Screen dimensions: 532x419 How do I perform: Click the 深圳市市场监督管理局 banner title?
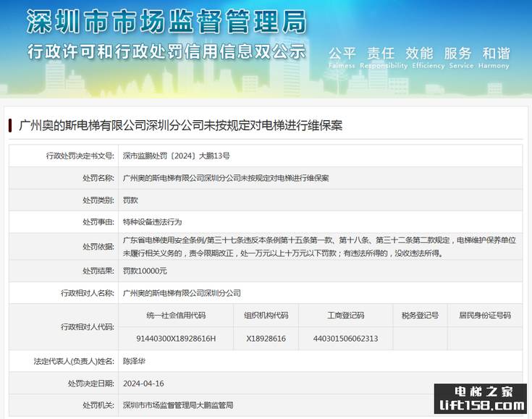tap(166, 22)
